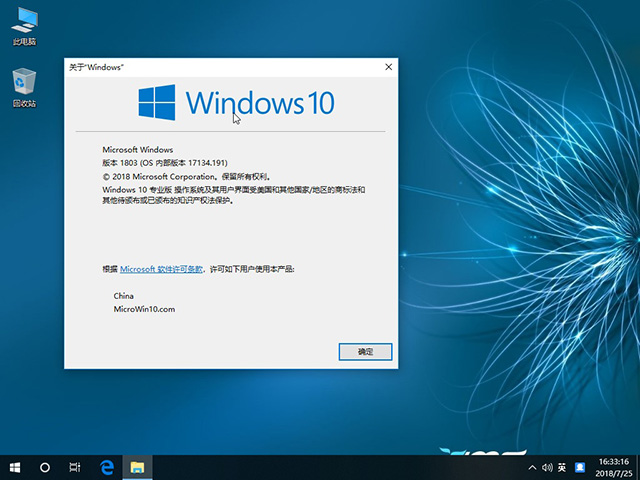
Task: Select the Recycle Bin desktop icon
Action: 24,88
